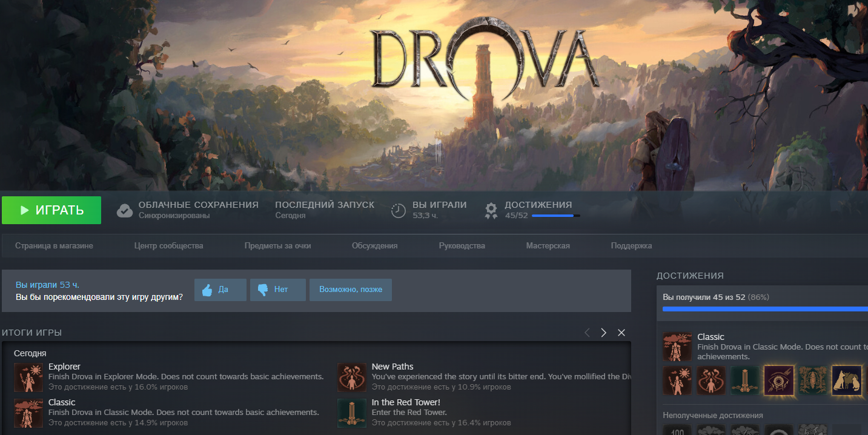This screenshot has width=868, height=435.
Task: Click the locked 100 achievement icon
Action: [677, 430]
